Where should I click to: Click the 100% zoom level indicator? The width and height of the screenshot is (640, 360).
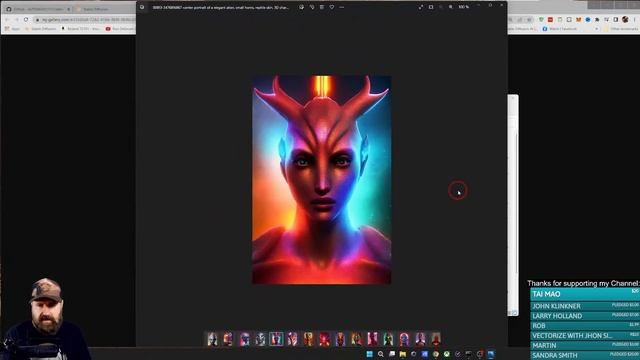tap(463, 7)
